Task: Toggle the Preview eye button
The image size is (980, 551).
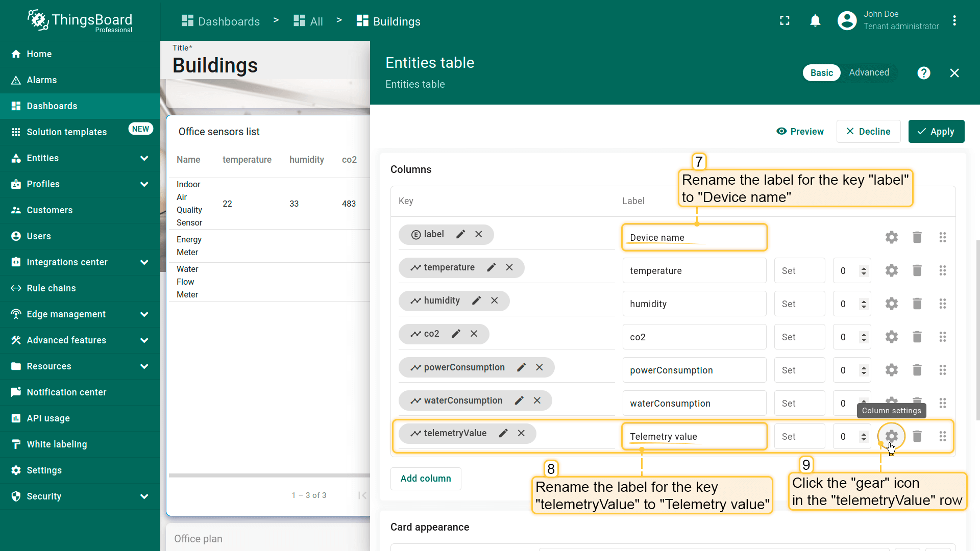Action: pyautogui.click(x=800, y=132)
